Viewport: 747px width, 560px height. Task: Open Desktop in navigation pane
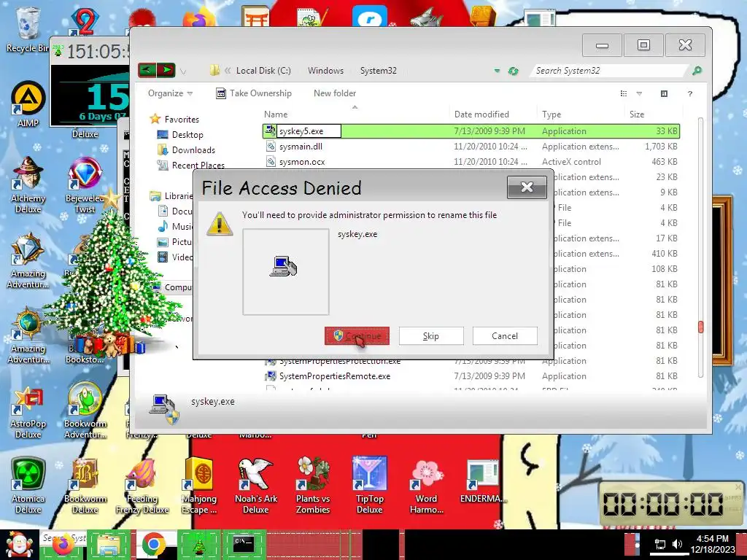coord(187,135)
